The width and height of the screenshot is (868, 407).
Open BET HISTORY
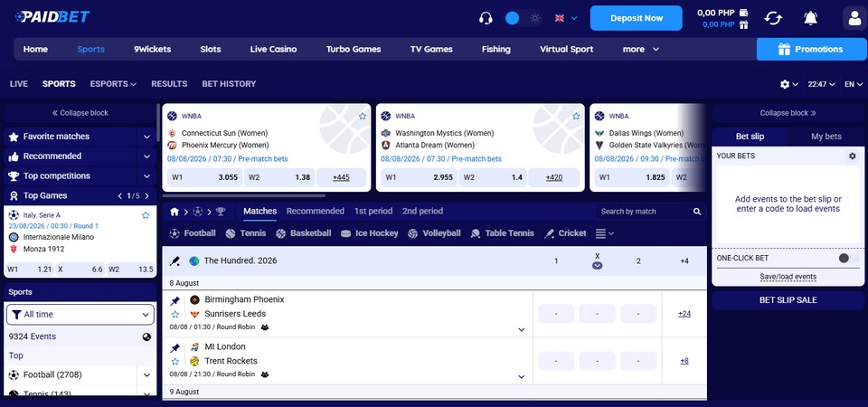coord(229,84)
